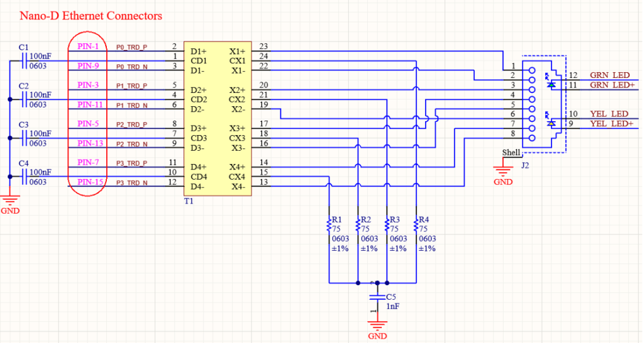Screen dimensions: 644x343
Task: Click the X3- pin name on T1
Action: [237, 148]
